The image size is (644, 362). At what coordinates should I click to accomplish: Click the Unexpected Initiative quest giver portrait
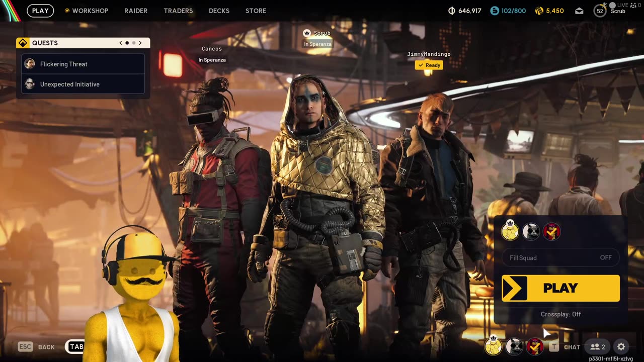30,84
